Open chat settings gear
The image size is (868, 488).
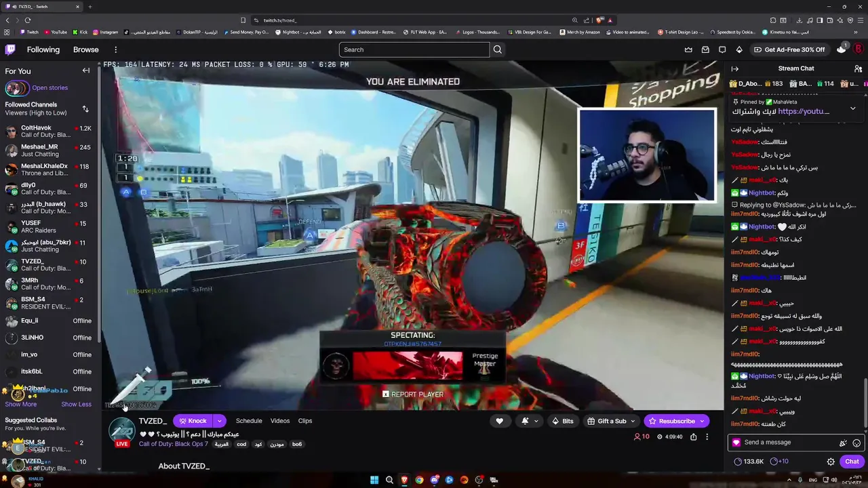click(831, 462)
